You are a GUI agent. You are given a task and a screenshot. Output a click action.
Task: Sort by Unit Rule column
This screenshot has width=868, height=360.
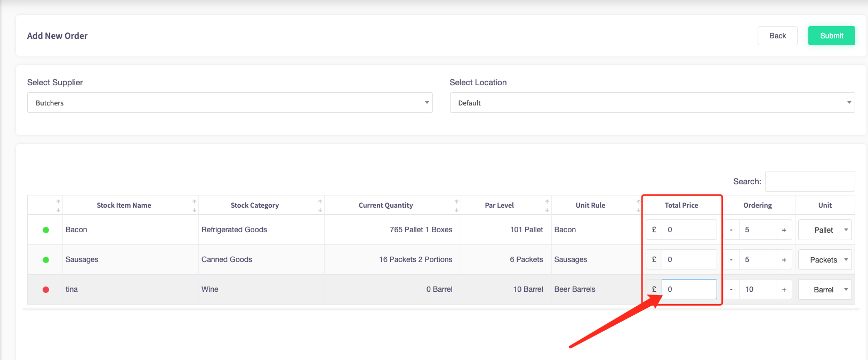(597, 205)
